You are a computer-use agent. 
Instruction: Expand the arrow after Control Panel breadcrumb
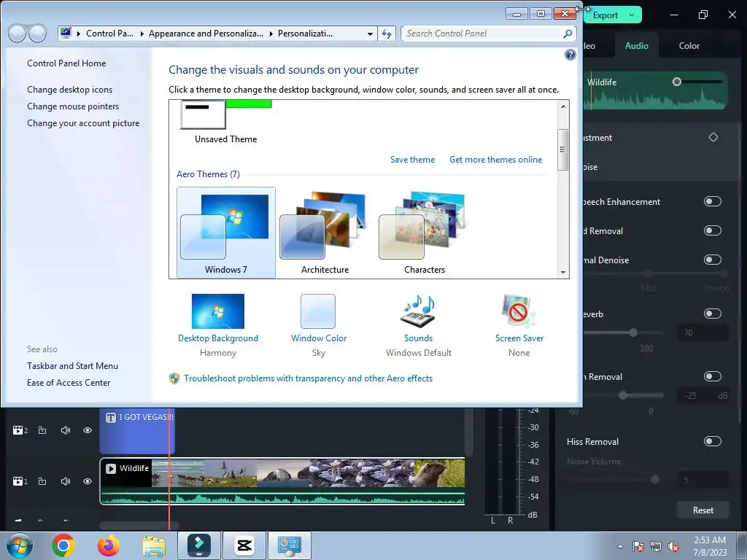[142, 34]
